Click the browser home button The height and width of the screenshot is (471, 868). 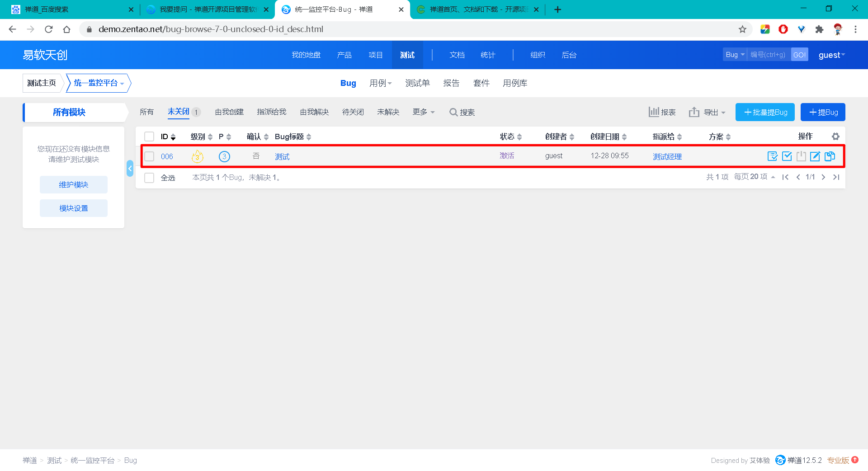[67, 29]
